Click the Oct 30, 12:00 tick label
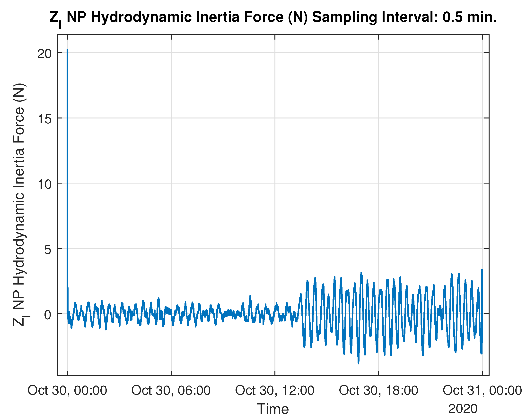 275,390
